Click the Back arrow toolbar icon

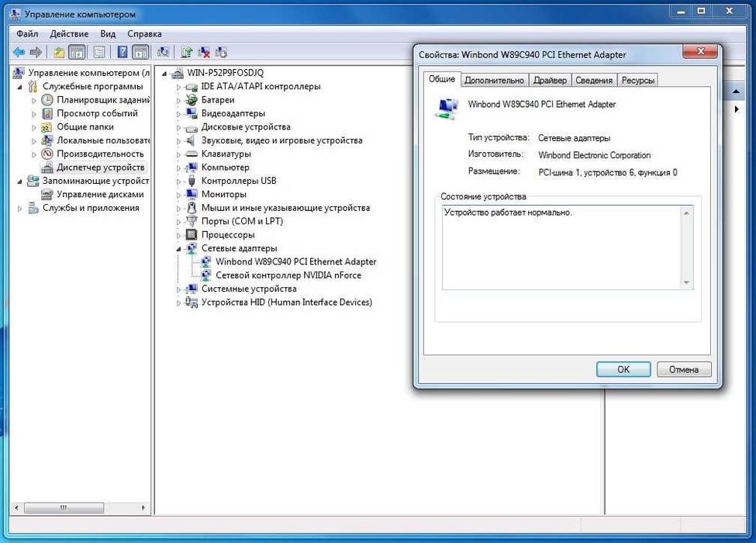(x=19, y=52)
